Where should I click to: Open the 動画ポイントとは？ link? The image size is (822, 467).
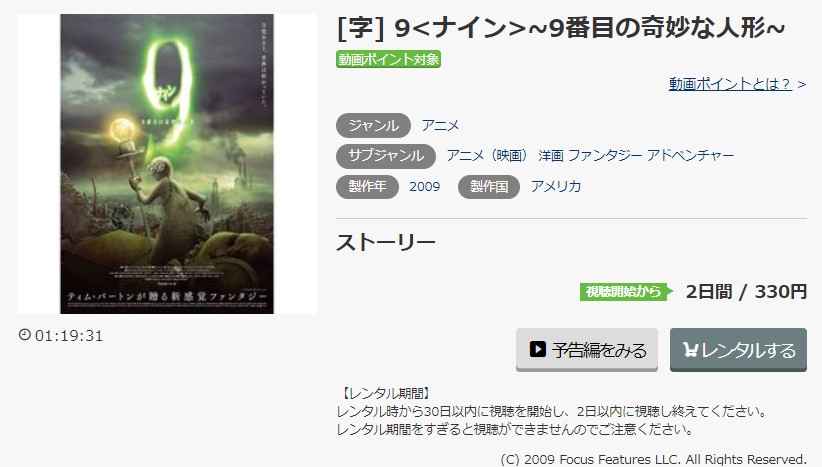[730, 84]
